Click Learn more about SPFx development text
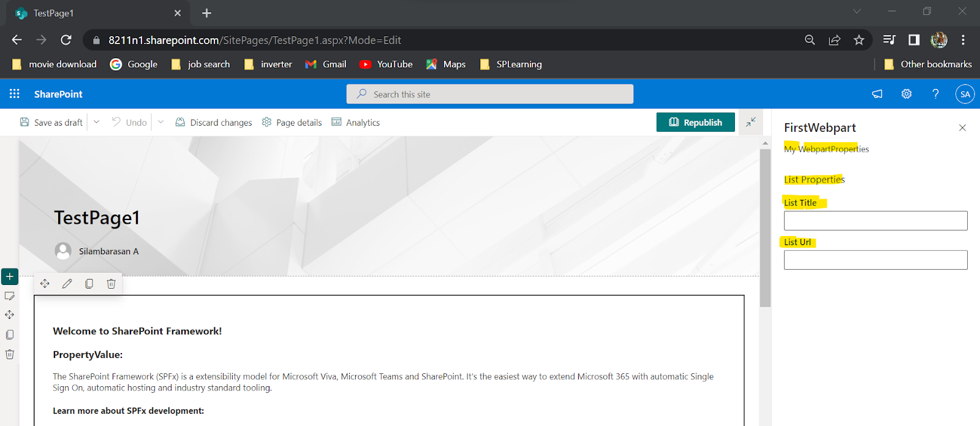The width and height of the screenshot is (980, 426). pos(128,411)
